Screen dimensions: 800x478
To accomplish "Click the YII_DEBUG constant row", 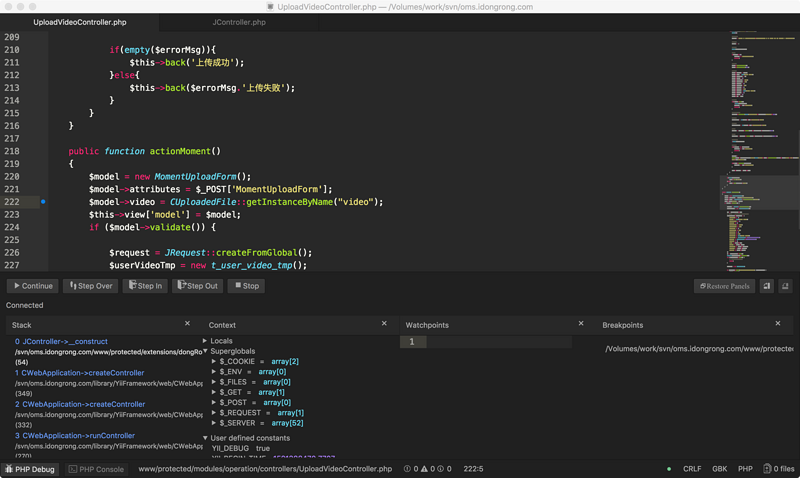I will click(241, 448).
